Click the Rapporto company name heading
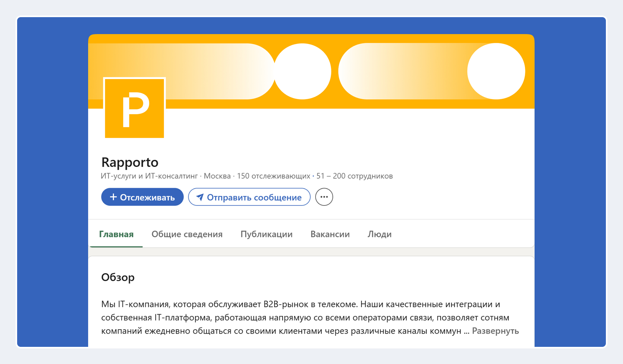 (x=130, y=163)
